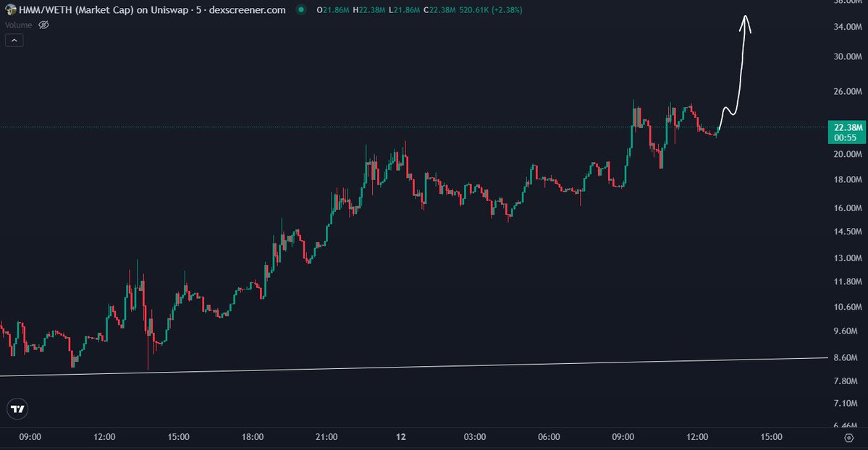Screen dimensions: 868x450
Task: Click the 15:00 label at the right end of the time axis
Action: point(772,437)
